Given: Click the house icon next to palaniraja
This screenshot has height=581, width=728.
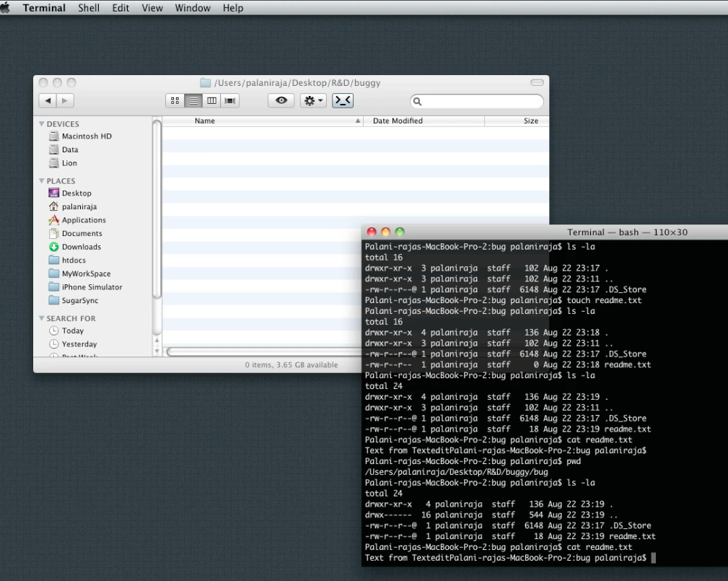Looking at the screenshot, I should (x=54, y=206).
